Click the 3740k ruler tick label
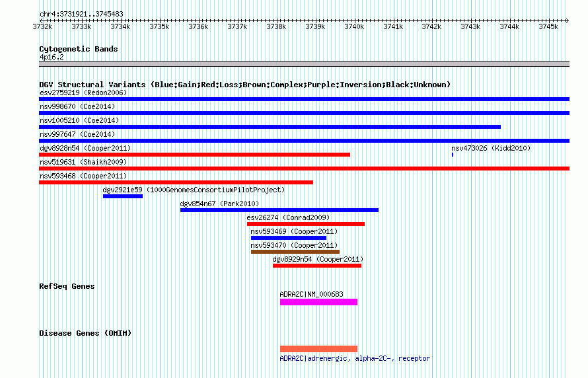The height and width of the screenshot is (378, 588). point(354,26)
